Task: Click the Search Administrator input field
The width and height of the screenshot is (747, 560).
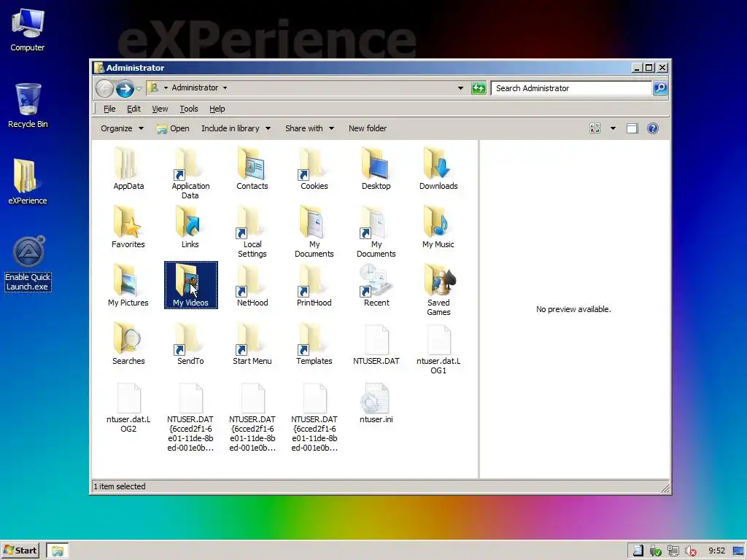Action: (571, 88)
